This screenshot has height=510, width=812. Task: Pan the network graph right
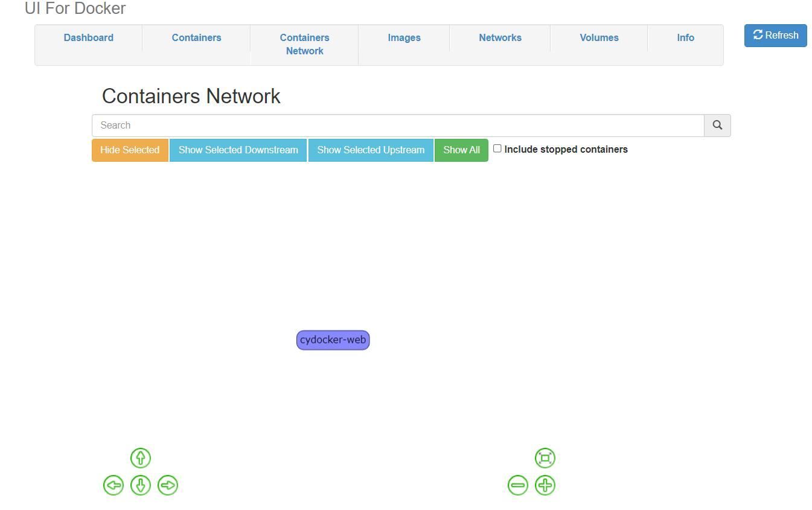(168, 485)
